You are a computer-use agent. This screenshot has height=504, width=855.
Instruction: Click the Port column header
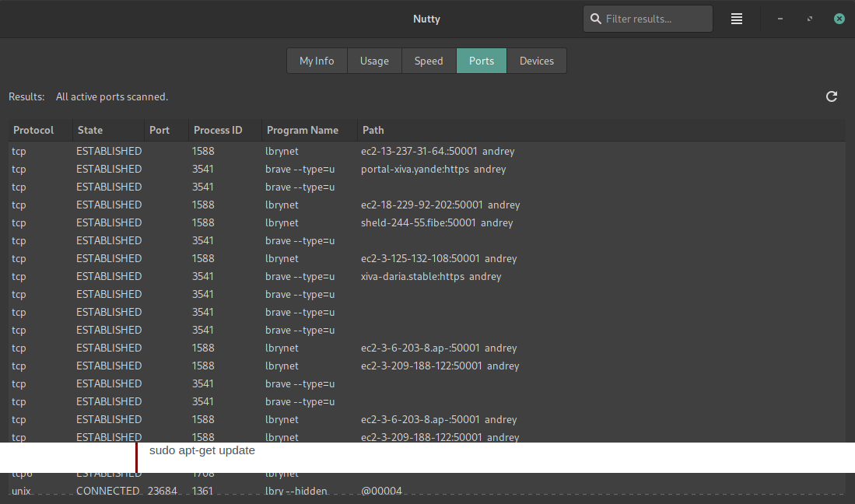click(159, 130)
